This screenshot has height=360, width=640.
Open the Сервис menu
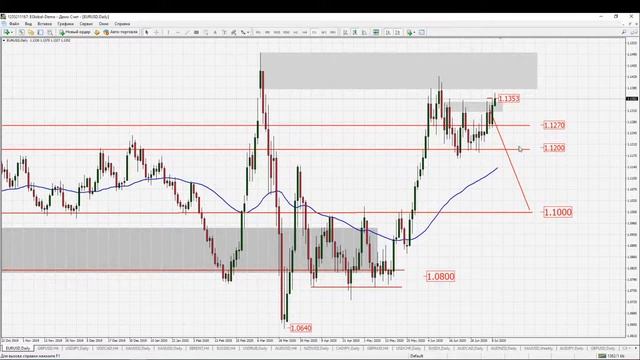(86, 24)
